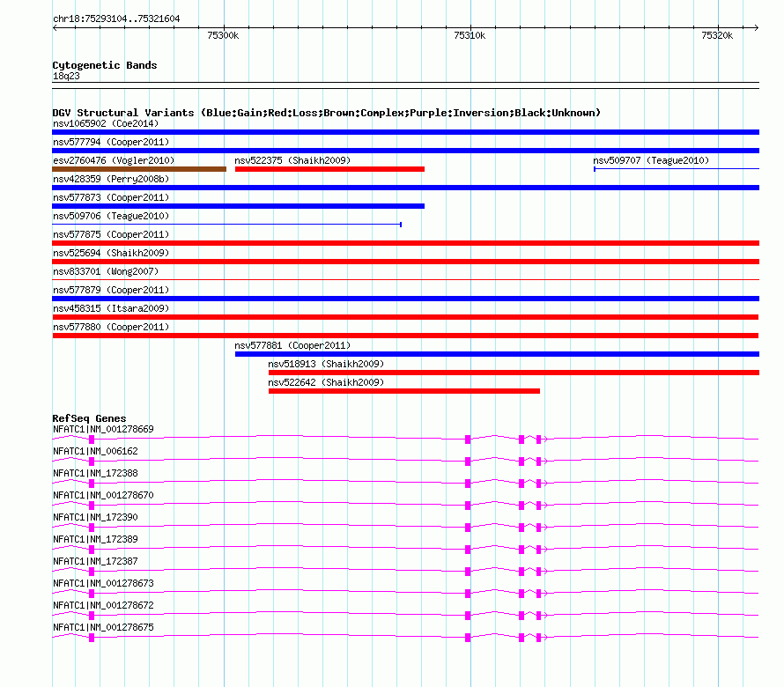The height and width of the screenshot is (687, 784).
Task: Select the NFATC1|NM_172390 transcript label
Action: [95, 517]
